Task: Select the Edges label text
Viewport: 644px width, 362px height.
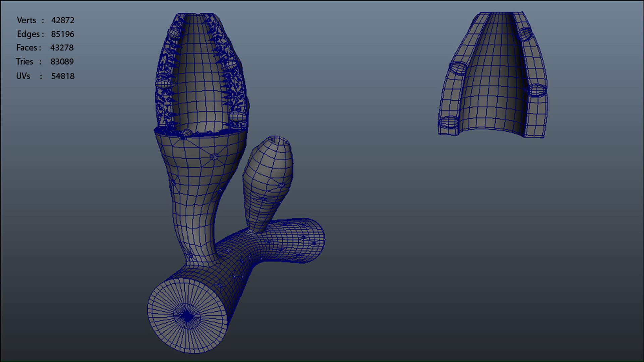Action: (29, 34)
